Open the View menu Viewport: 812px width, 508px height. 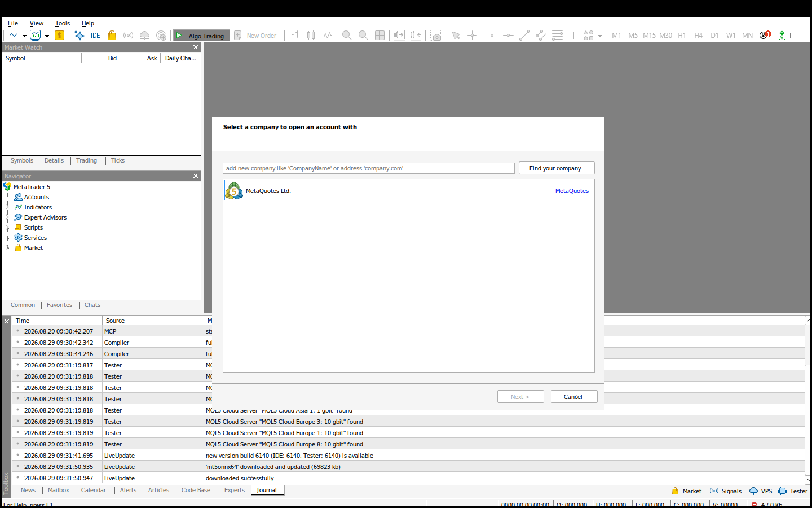click(37, 23)
